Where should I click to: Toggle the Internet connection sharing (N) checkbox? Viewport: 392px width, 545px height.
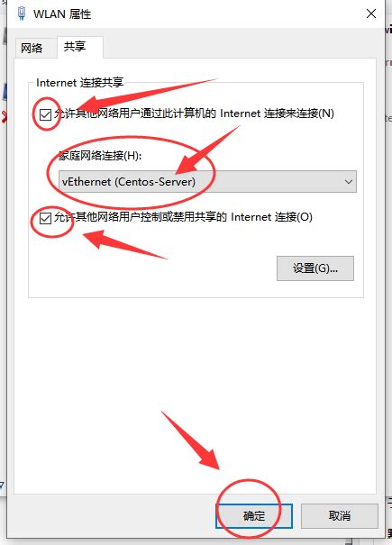click(46, 114)
